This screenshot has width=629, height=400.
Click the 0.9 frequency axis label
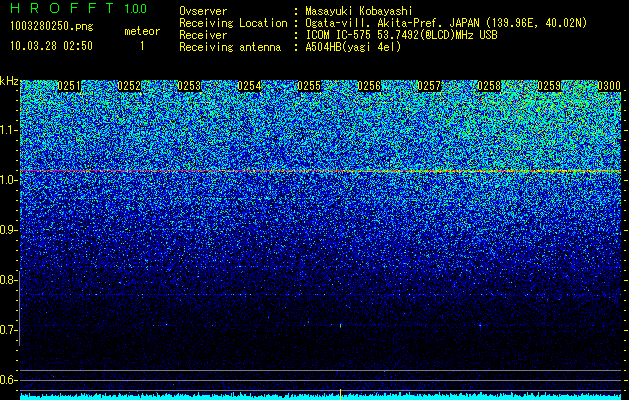[x=8, y=230]
